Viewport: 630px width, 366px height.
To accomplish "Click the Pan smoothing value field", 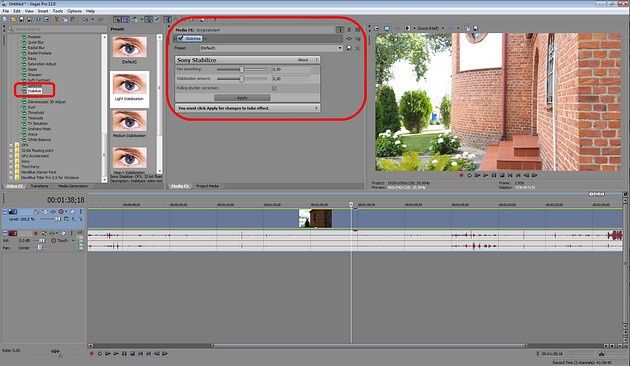I will click(291, 70).
